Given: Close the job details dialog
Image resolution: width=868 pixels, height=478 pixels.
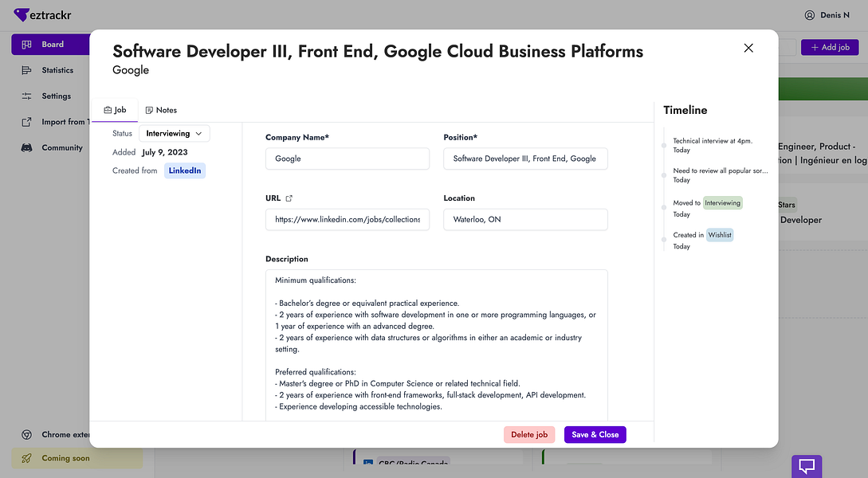Looking at the screenshot, I should coord(748,48).
